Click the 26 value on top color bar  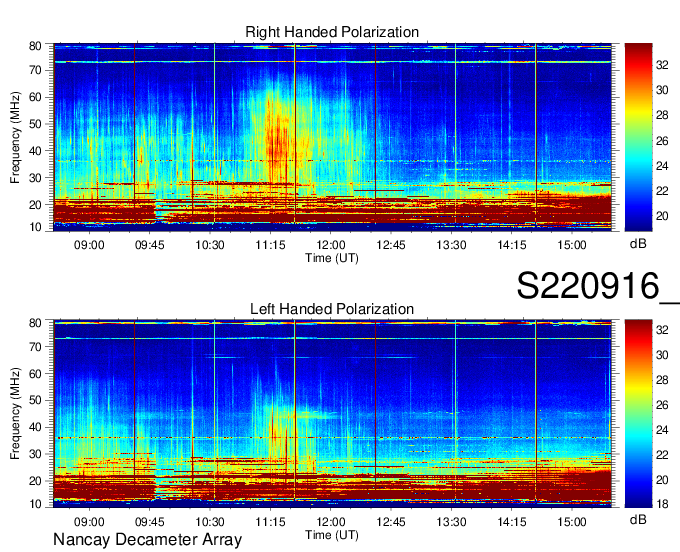pyautogui.click(x=662, y=141)
